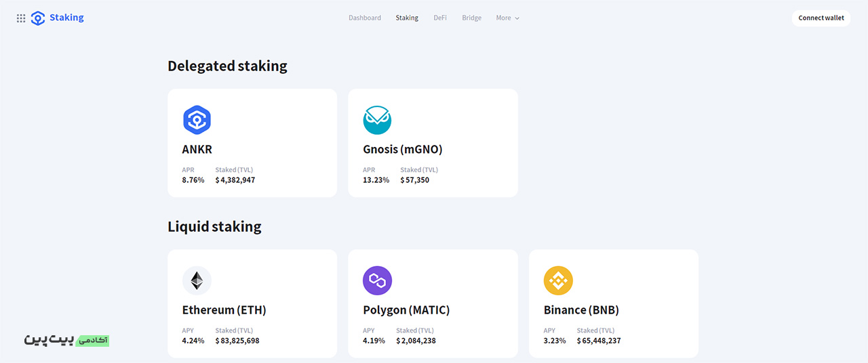
Task: Switch to the Bridge tab
Action: pos(471,18)
